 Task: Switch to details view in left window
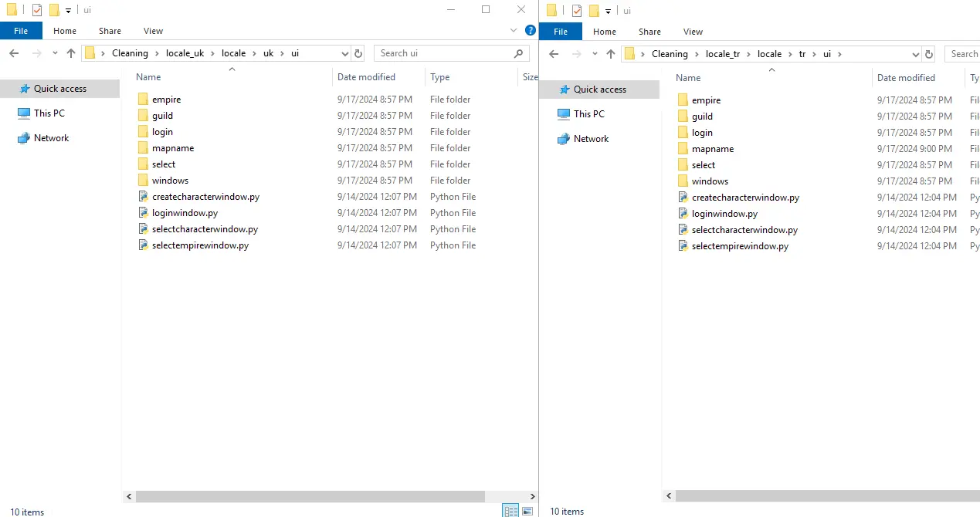click(x=510, y=511)
